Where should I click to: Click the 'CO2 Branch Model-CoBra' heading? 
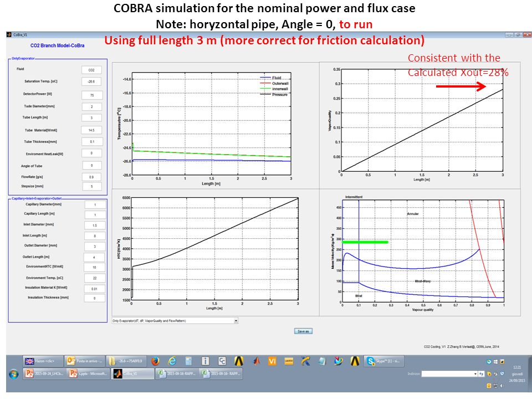click(57, 45)
